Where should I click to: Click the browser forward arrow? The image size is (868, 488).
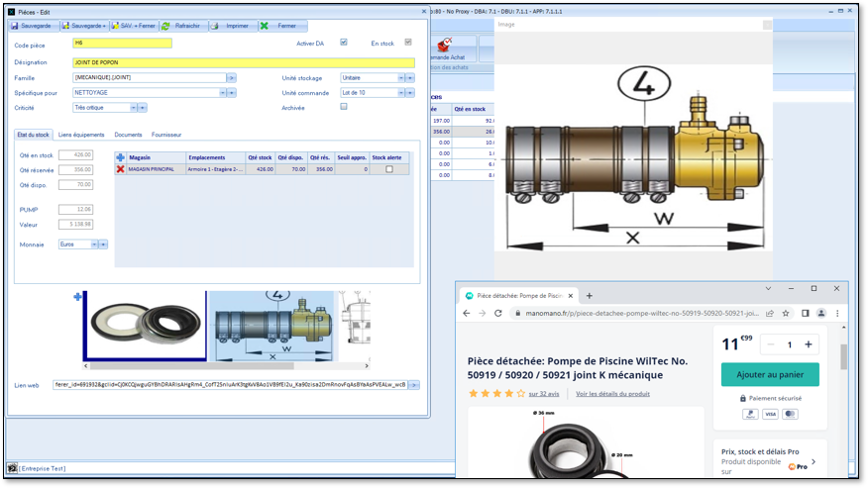point(483,313)
